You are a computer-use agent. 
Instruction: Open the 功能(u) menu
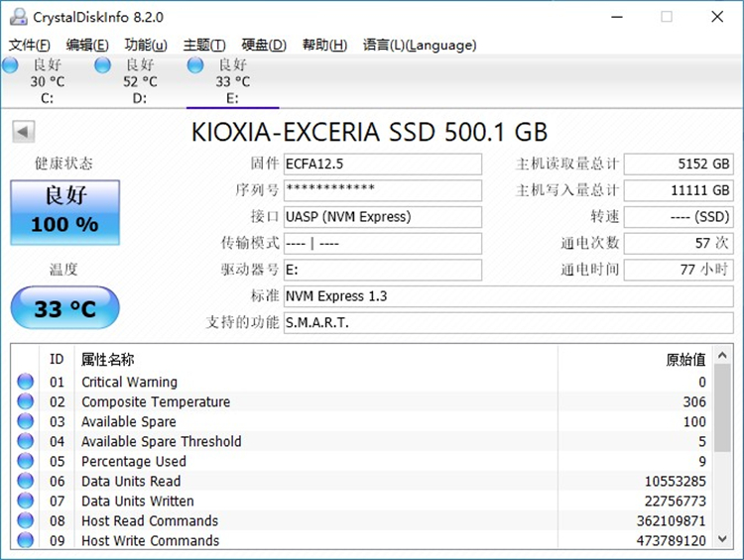(x=145, y=45)
